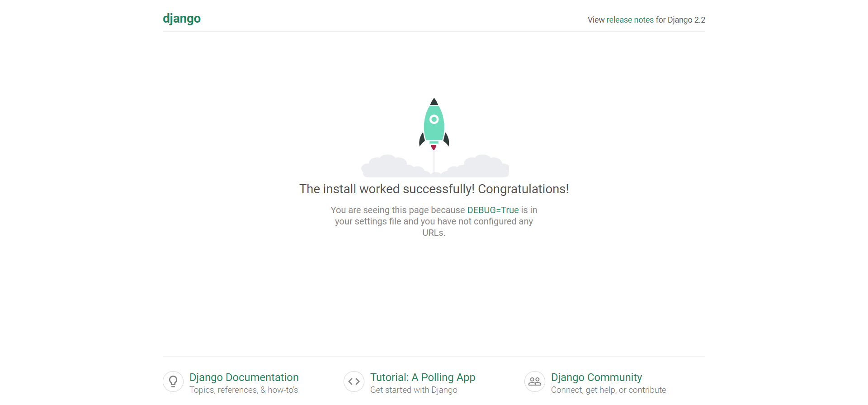Click the people community icon

coord(535,381)
